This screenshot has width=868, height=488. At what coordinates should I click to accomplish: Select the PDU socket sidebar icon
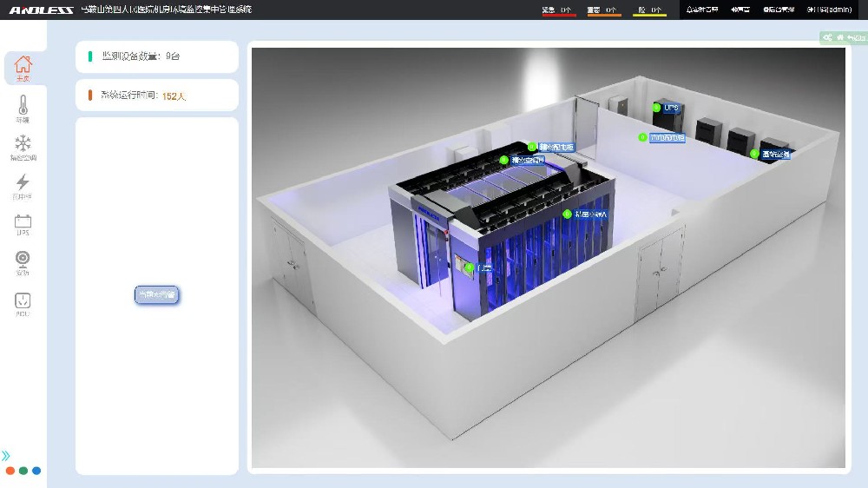[x=23, y=304]
